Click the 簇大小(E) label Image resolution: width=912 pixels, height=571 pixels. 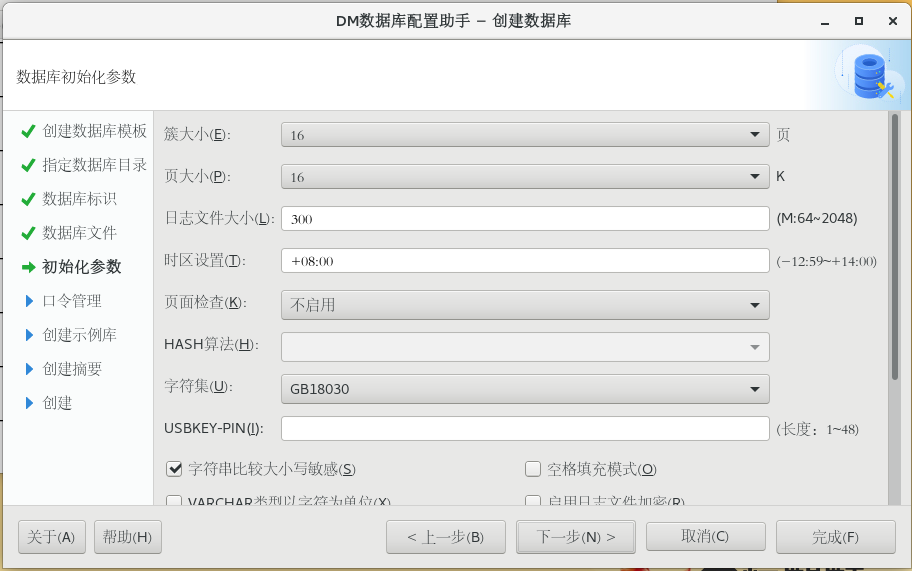point(197,134)
